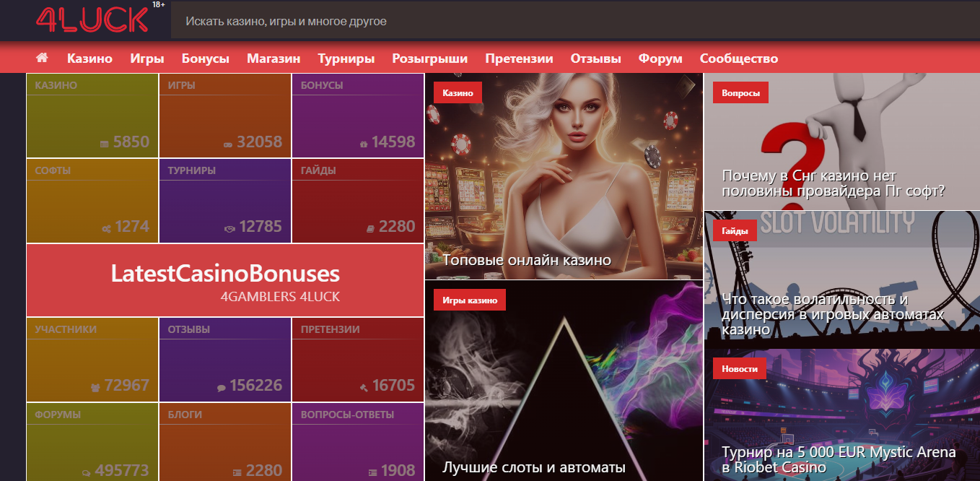This screenshot has height=481, width=980.
Task: Click the gamepad icon beside 32058
Action: pos(228,144)
